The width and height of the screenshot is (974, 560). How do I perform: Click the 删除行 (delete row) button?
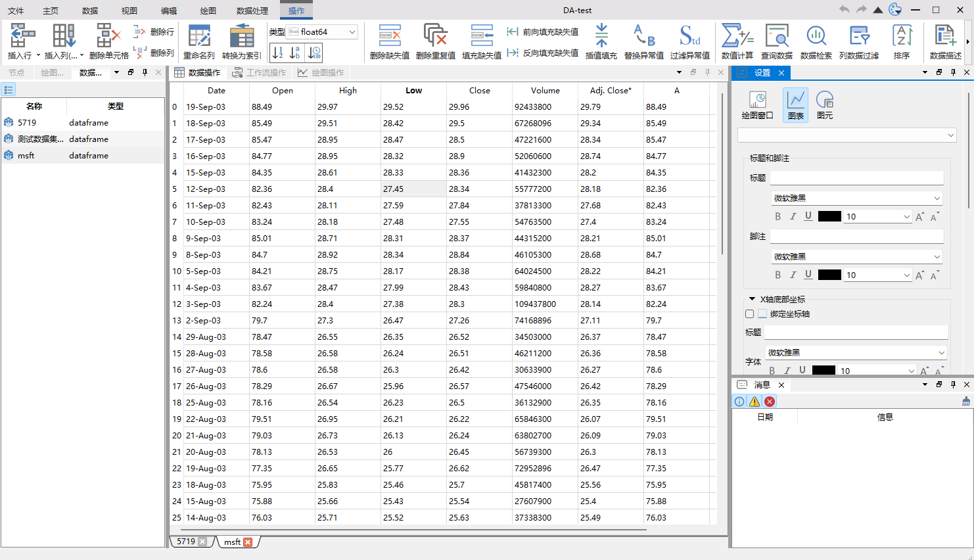click(154, 32)
